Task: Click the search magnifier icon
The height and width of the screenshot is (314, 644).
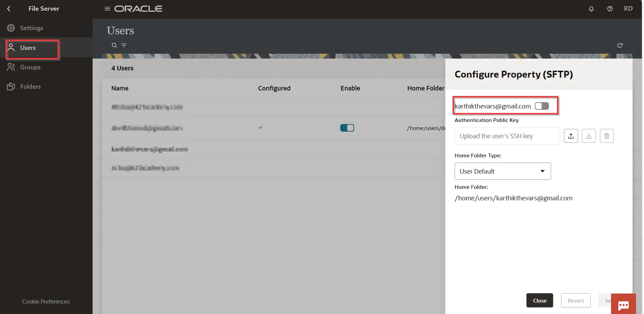Action: 114,45
